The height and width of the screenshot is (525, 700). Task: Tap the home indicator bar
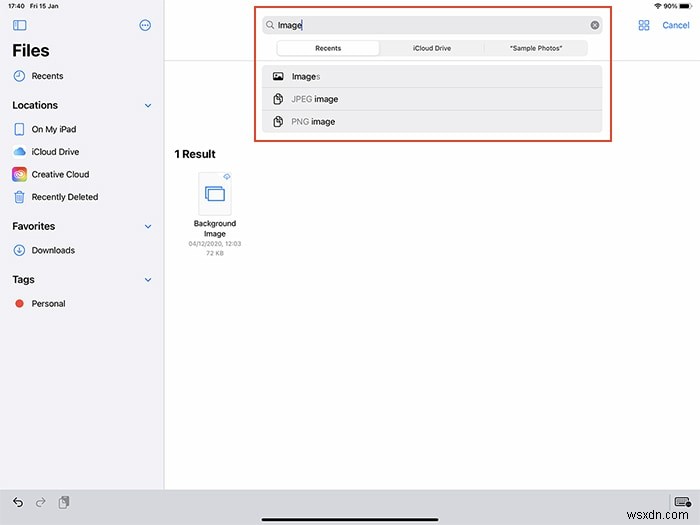(350, 520)
